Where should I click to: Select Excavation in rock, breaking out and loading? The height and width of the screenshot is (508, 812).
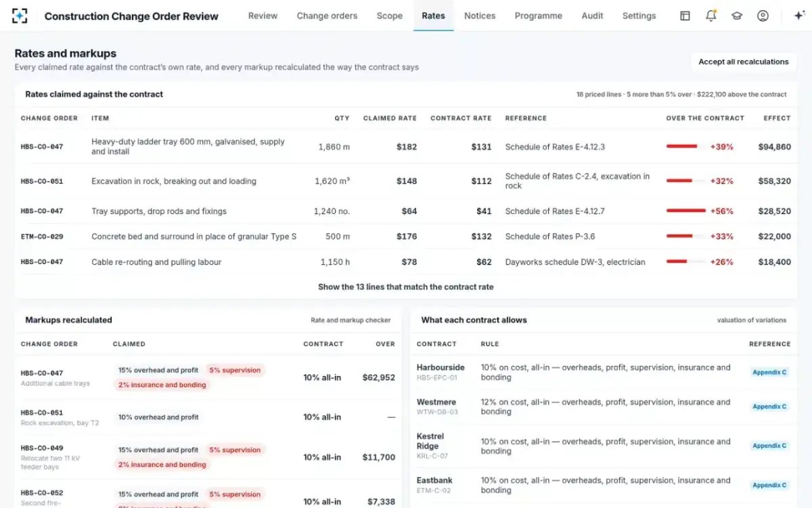174,182
